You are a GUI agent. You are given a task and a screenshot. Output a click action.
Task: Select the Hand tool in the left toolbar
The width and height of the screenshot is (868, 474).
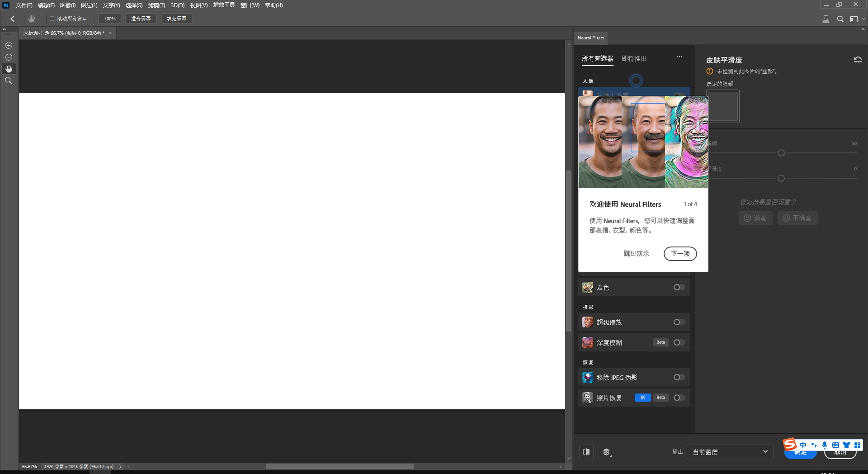click(x=9, y=69)
